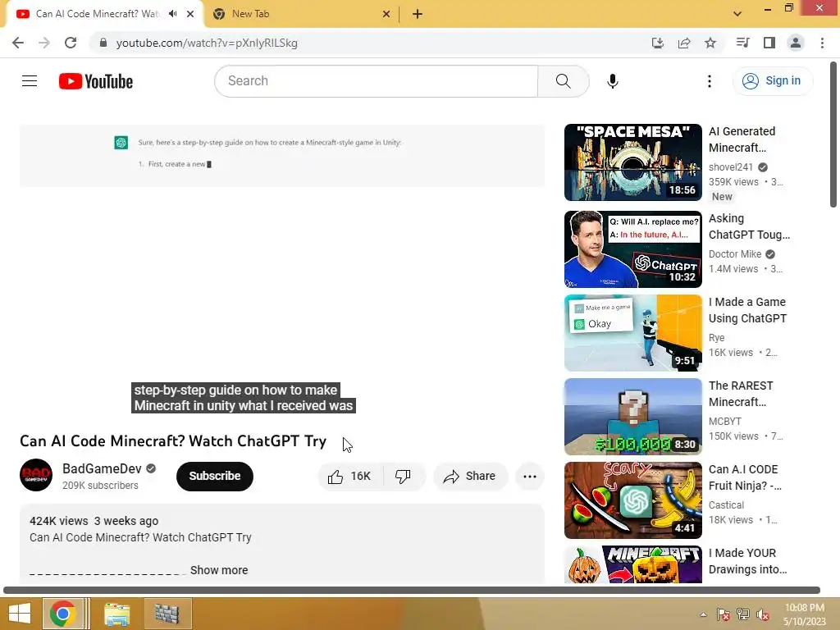Open the taskbar clock and date
The image size is (840, 630).
(x=804, y=614)
